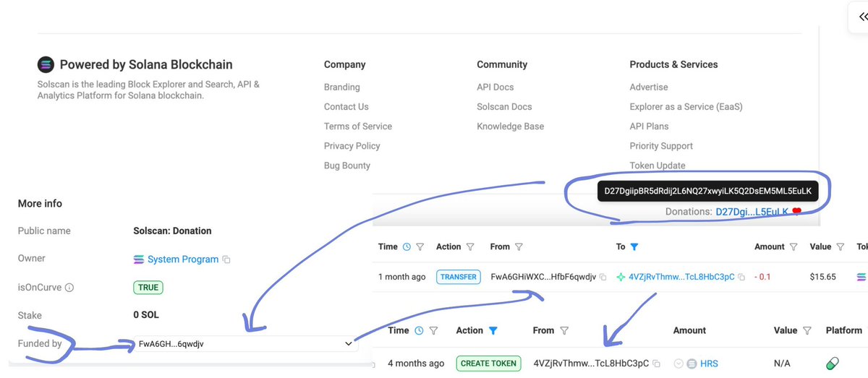Expand the chevron before HRS token
Screen dimensions: 868x378
click(x=678, y=364)
